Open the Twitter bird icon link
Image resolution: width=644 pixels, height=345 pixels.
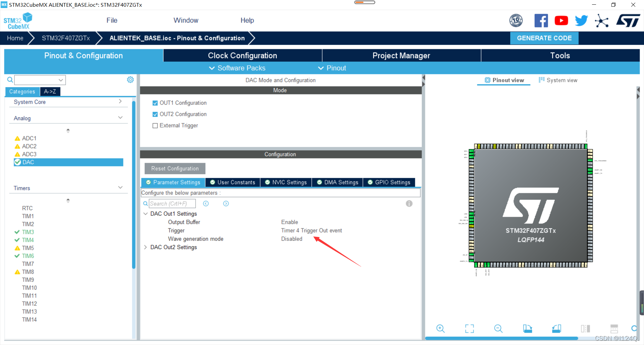(581, 21)
